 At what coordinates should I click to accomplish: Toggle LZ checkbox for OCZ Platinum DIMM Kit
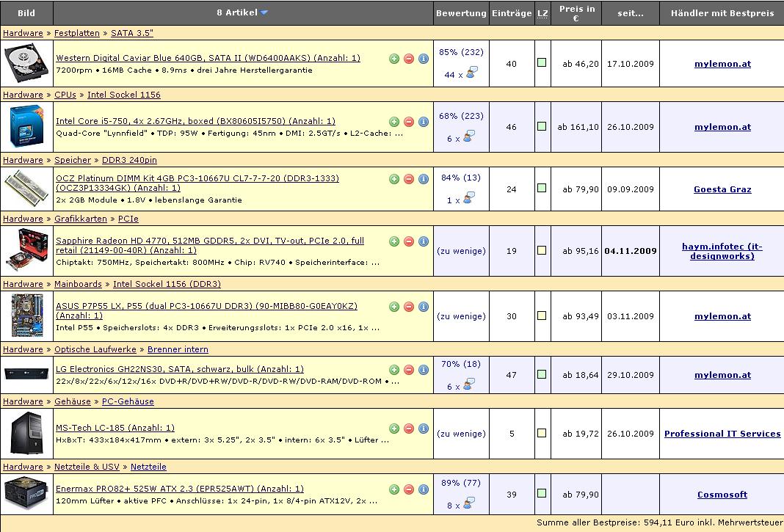tap(542, 188)
